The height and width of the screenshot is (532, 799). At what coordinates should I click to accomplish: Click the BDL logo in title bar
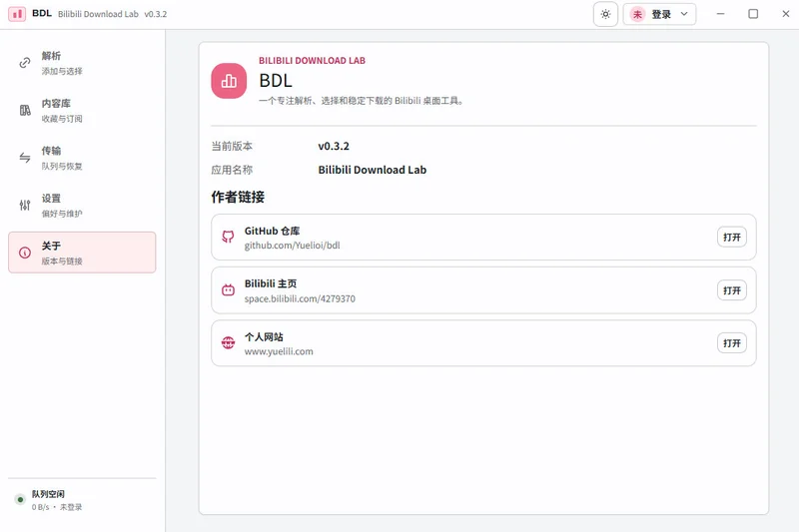pos(17,14)
